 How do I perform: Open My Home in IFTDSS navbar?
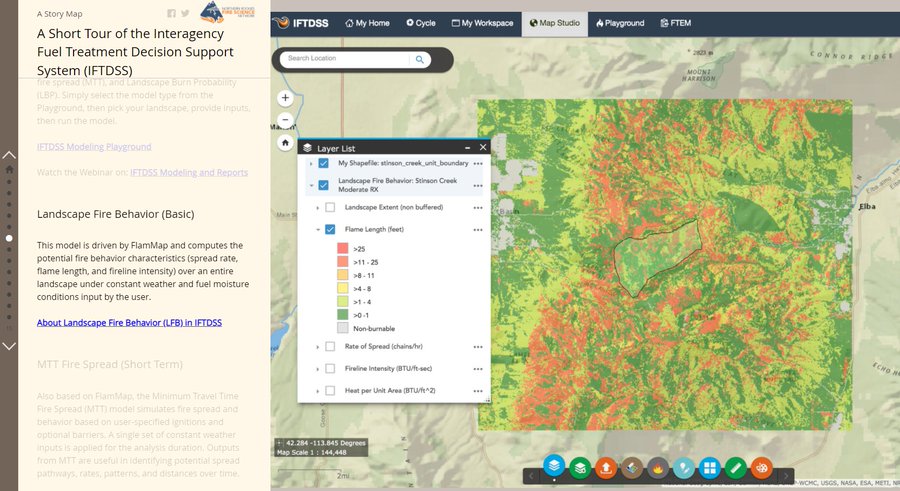point(367,23)
